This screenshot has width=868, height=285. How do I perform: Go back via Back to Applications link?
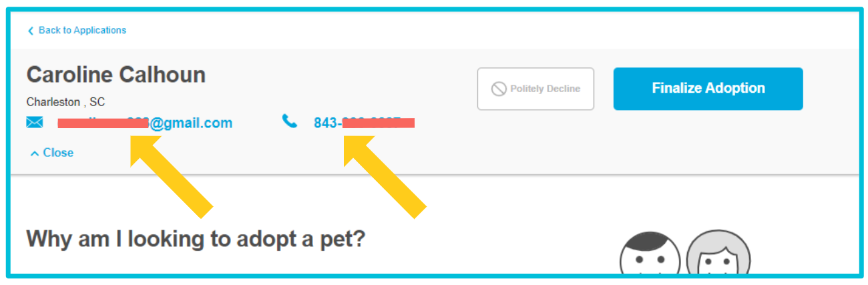click(82, 31)
